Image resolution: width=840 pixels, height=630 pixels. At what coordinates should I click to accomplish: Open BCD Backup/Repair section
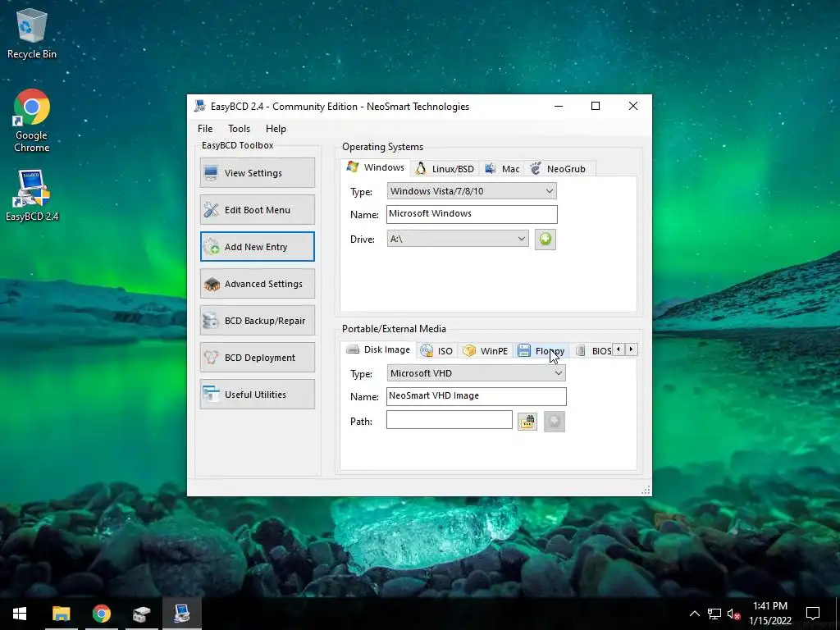click(257, 321)
